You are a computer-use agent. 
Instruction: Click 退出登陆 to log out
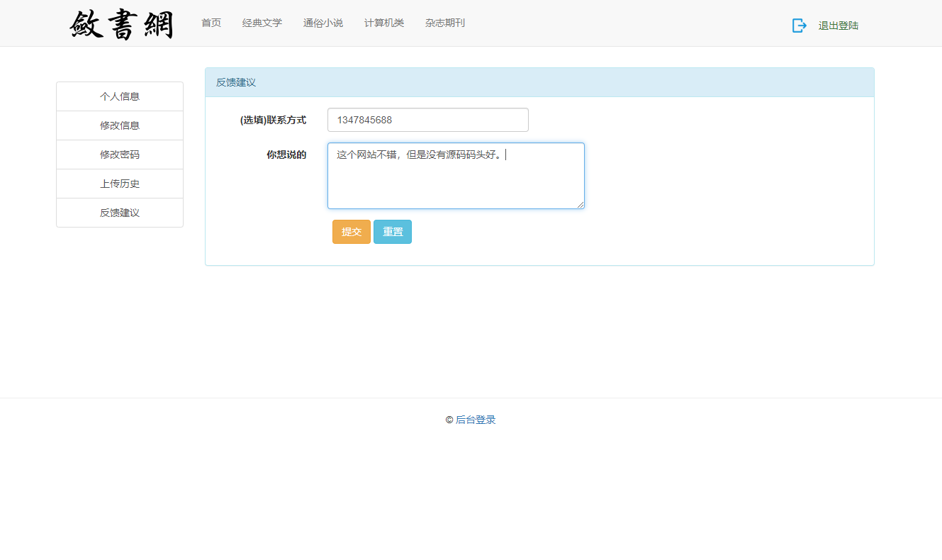point(839,25)
